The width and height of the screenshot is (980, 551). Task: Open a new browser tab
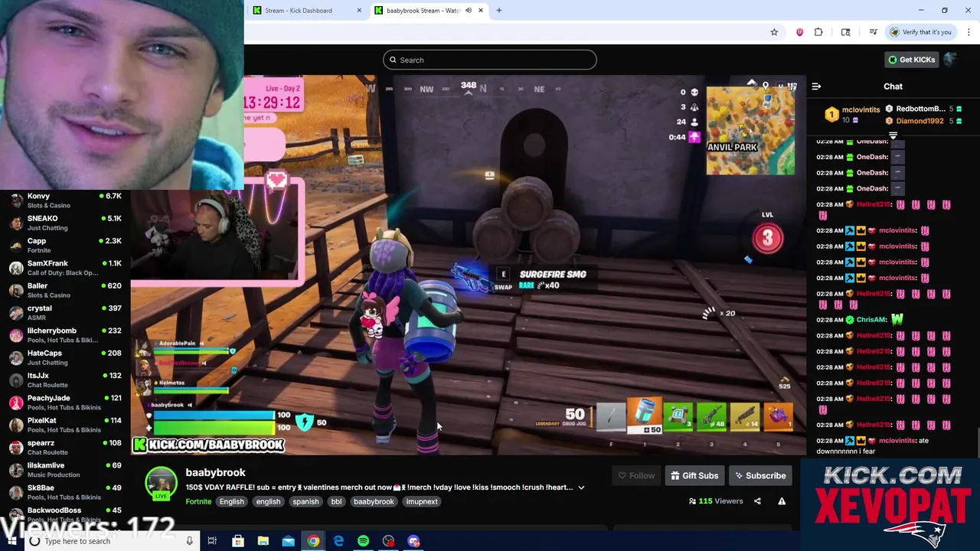(499, 11)
